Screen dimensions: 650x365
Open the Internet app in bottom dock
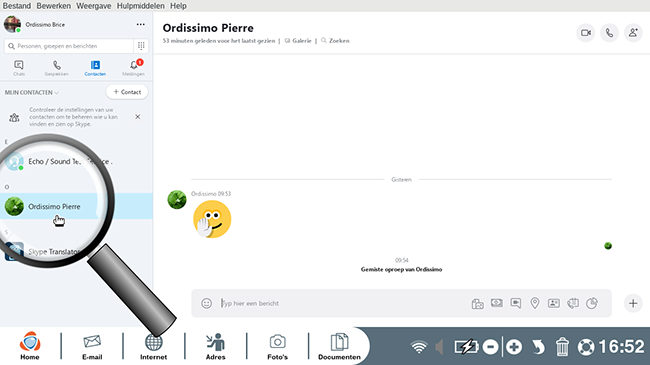[x=153, y=346]
